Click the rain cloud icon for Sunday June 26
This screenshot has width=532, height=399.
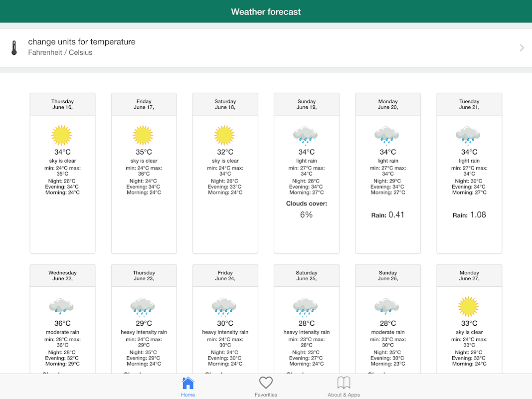pyautogui.click(x=387, y=306)
